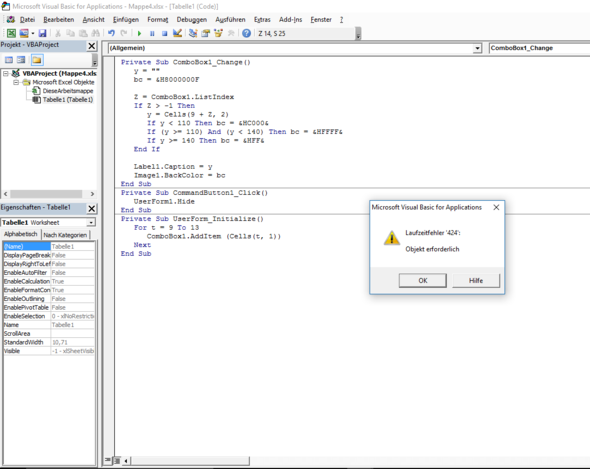590x469 pixels.
Task: Open the Extras menu
Action: (x=262, y=20)
